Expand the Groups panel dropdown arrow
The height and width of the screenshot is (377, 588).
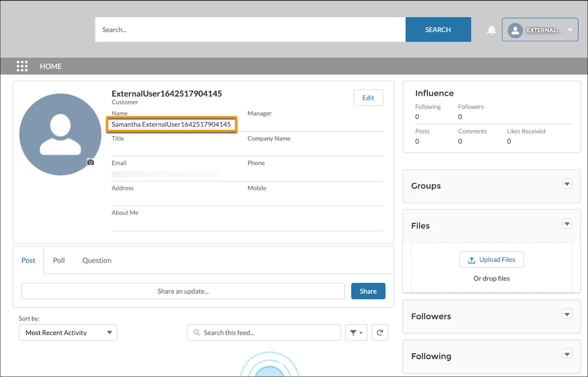tap(567, 184)
